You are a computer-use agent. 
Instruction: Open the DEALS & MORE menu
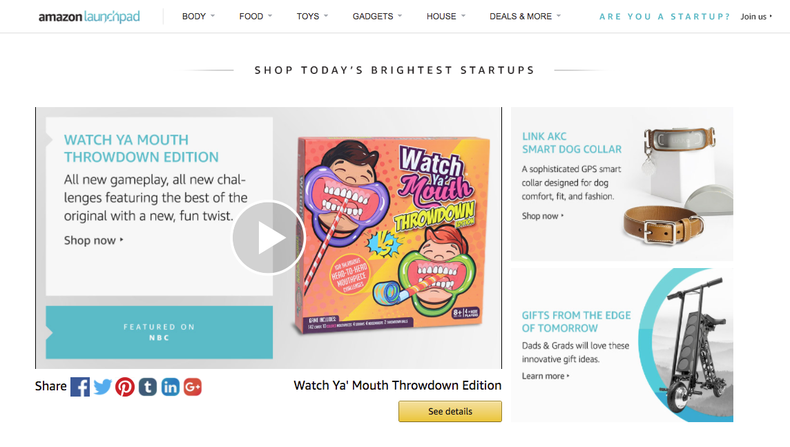click(x=525, y=17)
